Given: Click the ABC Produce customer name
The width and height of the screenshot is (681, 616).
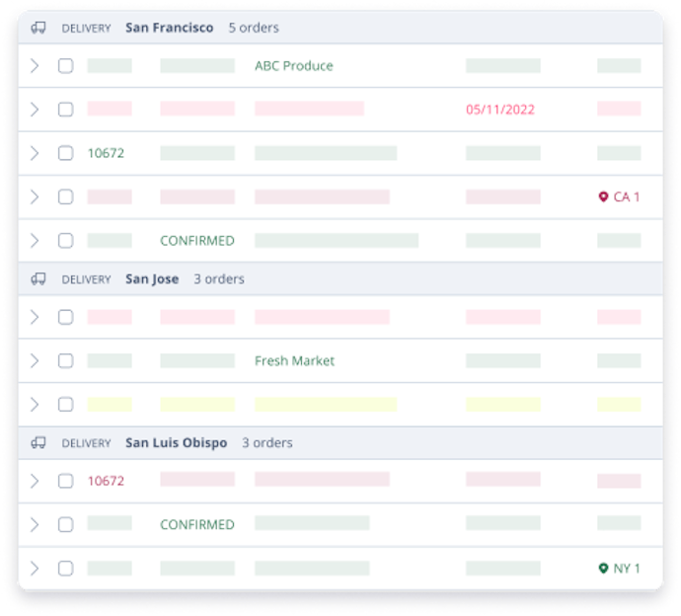Looking at the screenshot, I should 294,66.
